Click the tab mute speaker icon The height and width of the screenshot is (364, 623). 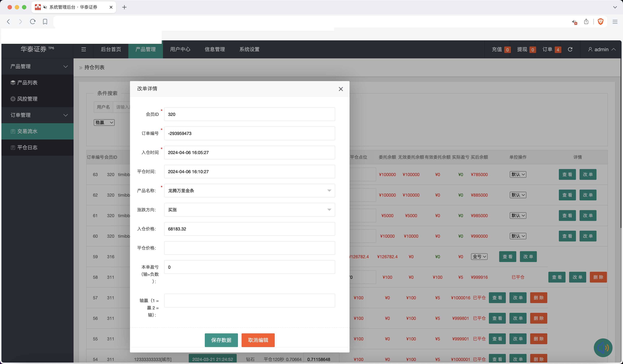45,7
